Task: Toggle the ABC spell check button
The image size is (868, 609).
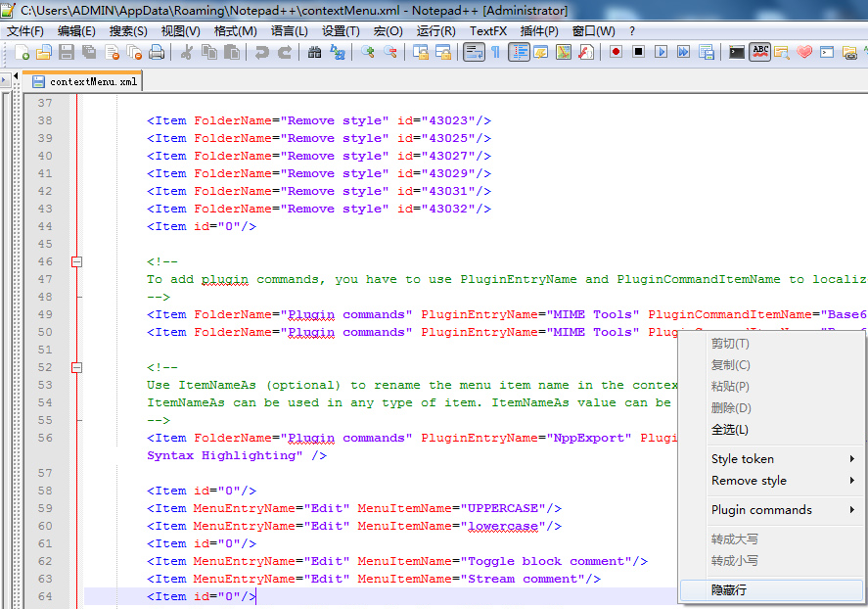Action: click(x=759, y=52)
